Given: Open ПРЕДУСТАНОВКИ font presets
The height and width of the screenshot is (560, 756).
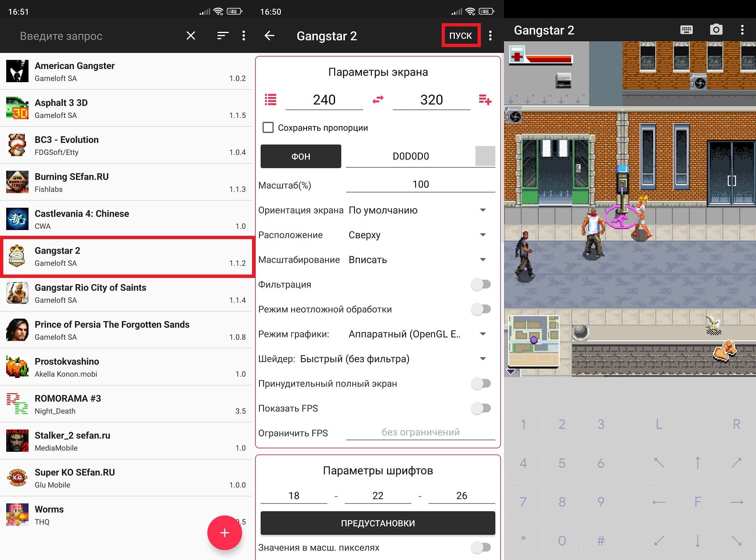Looking at the screenshot, I should pyautogui.click(x=378, y=523).
